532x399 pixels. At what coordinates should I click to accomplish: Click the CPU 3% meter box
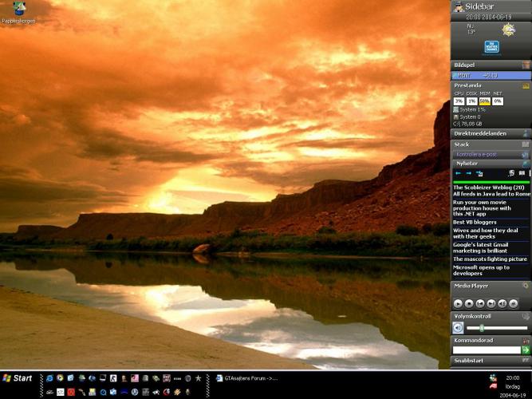tap(459, 101)
